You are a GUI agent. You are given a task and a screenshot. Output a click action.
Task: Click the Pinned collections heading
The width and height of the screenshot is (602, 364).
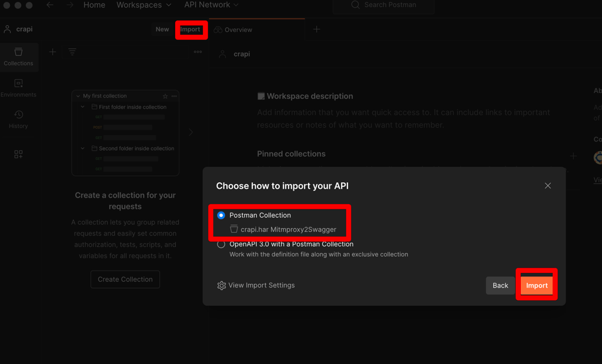pyautogui.click(x=291, y=154)
